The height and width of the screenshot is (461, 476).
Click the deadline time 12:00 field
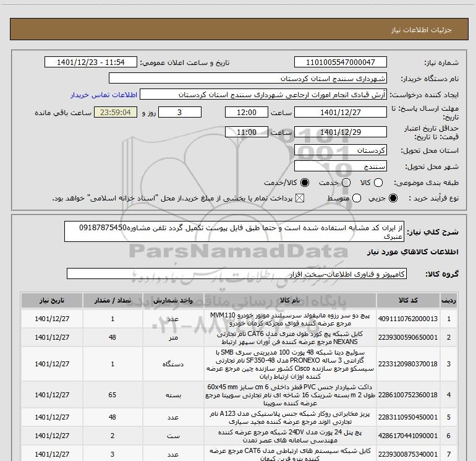247,112
